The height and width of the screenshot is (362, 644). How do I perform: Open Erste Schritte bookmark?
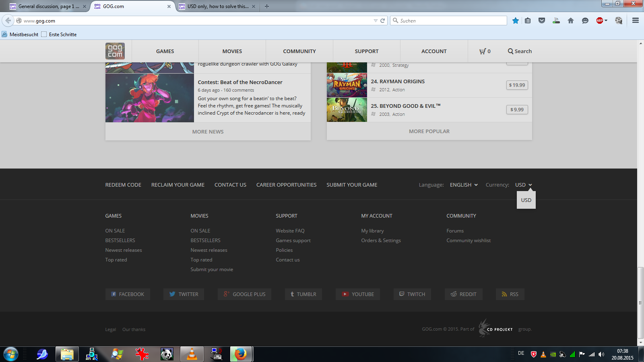(59, 34)
